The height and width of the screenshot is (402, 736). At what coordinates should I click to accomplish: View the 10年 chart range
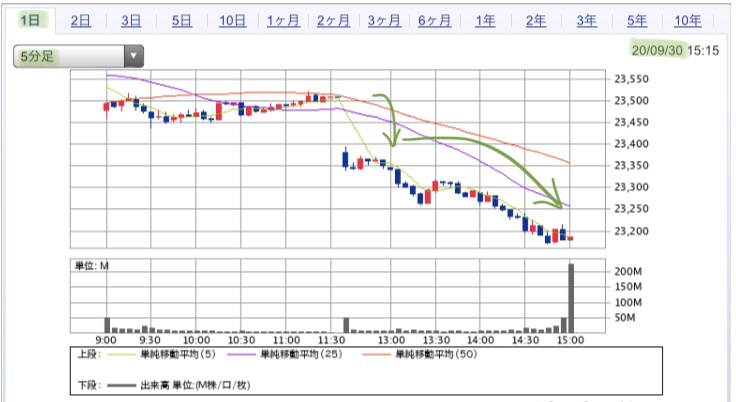(x=688, y=21)
